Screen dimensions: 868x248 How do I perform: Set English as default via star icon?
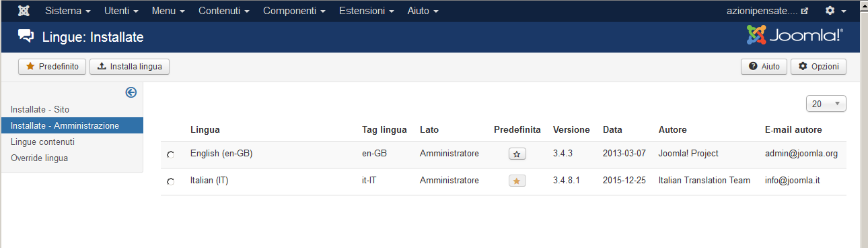[x=517, y=154]
